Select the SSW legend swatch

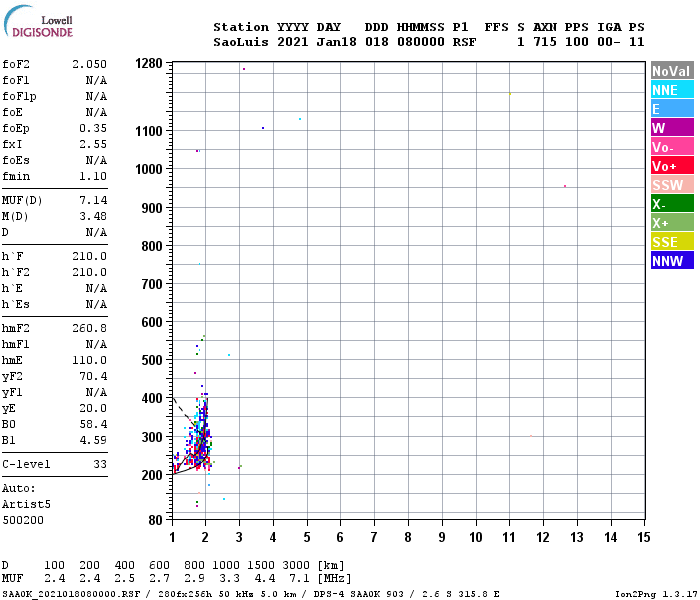(x=672, y=184)
